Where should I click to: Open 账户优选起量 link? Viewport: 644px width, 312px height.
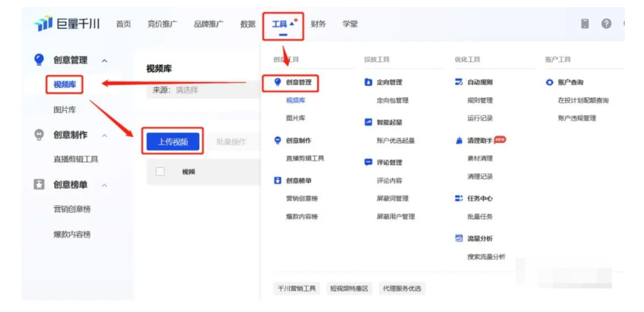coord(396,141)
